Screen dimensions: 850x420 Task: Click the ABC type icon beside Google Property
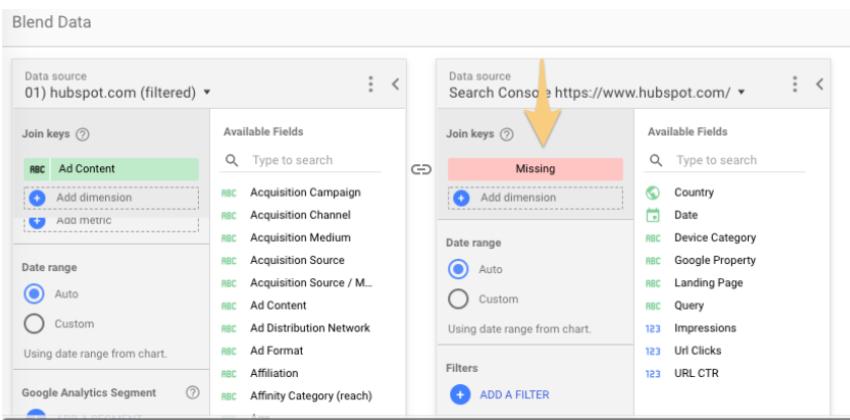[653, 261]
